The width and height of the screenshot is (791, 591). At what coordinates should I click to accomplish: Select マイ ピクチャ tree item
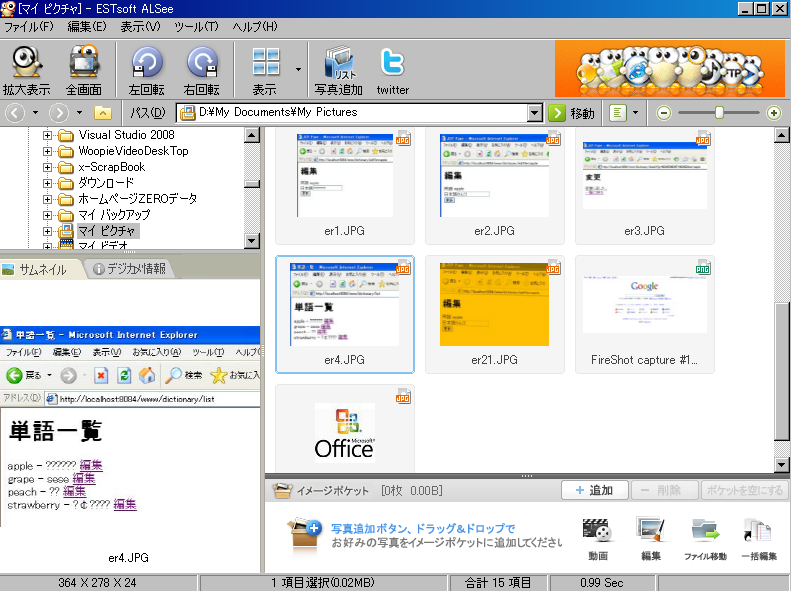[107, 231]
